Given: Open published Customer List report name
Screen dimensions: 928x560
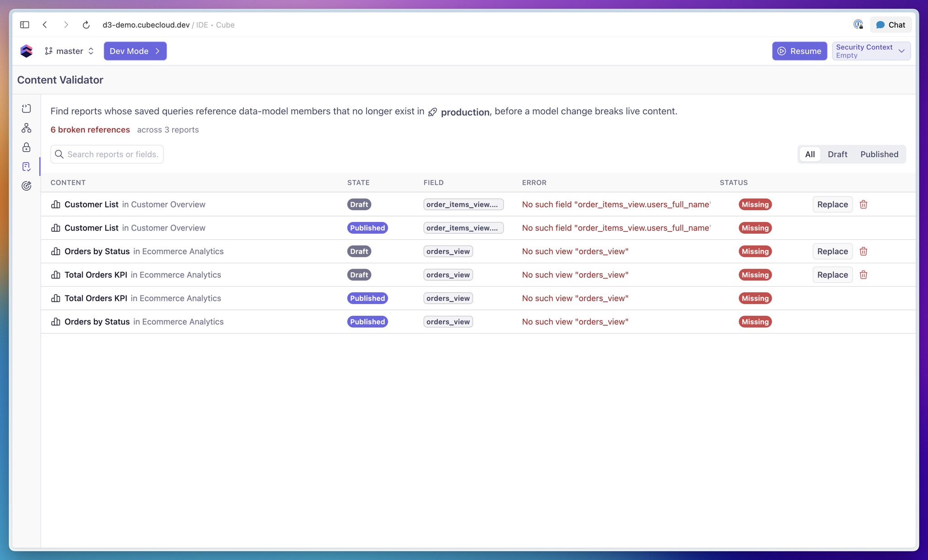Looking at the screenshot, I should [x=92, y=228].
